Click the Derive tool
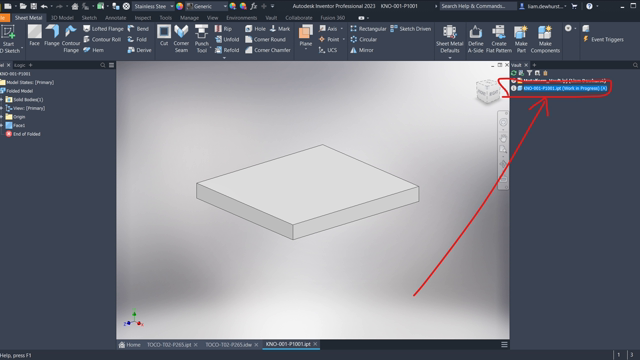640x360 pixels. pos(139,50)
